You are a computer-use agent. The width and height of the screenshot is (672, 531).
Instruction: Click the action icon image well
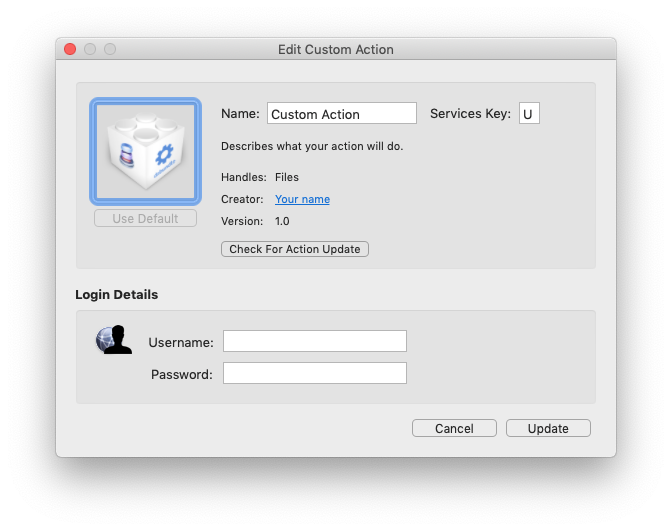pos(145,151)
